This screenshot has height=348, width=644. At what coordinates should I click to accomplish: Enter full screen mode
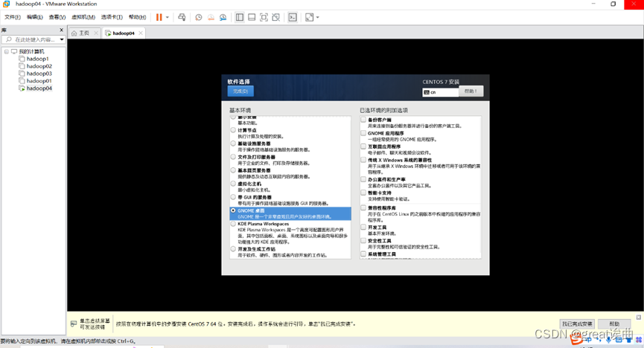(264, 17)
